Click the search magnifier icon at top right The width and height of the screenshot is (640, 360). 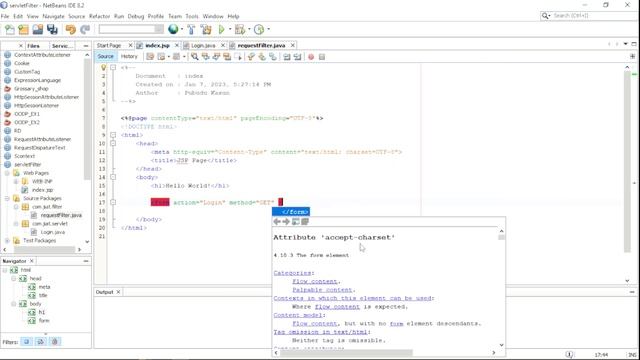point(545,16)
